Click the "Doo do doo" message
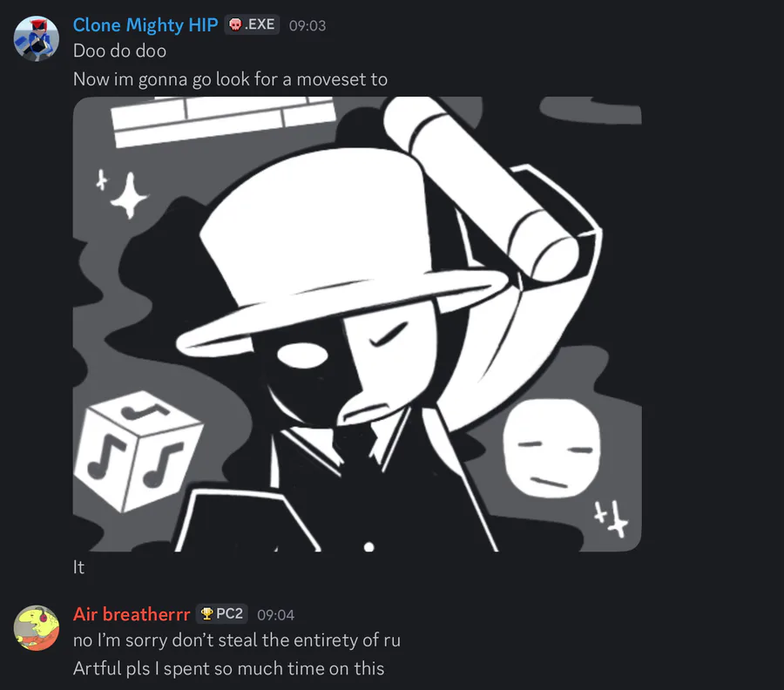This screenshot has height=690, width=784. point(119,51)
